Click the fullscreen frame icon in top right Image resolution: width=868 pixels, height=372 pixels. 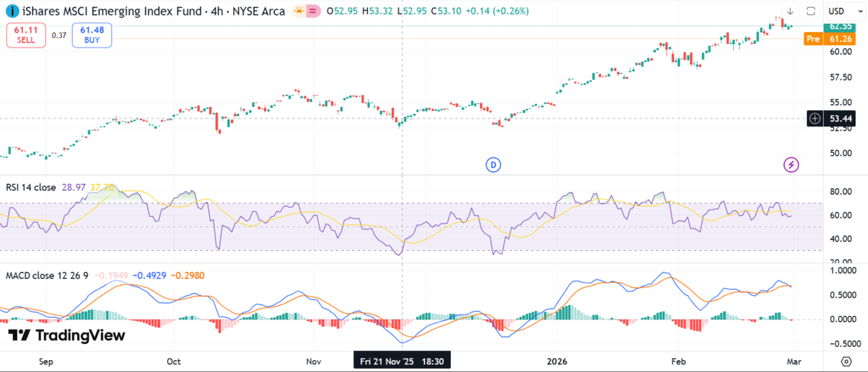coord(810,11)
